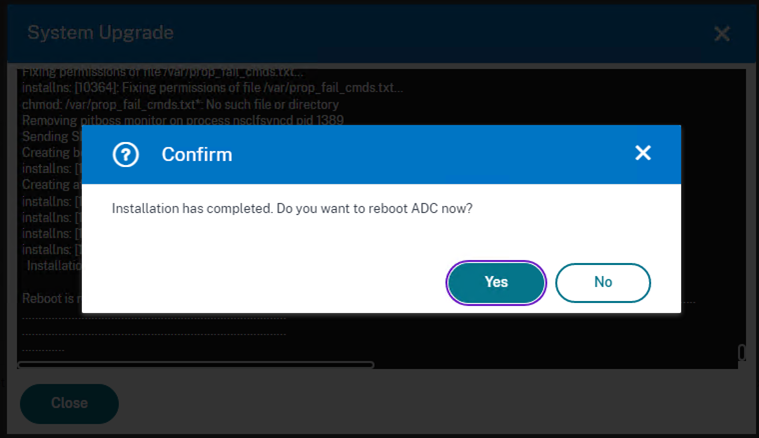Select the "installns: [10364]: Fixing permissions" log line
This screenshot has height=438, width=759.
point(213,88)
